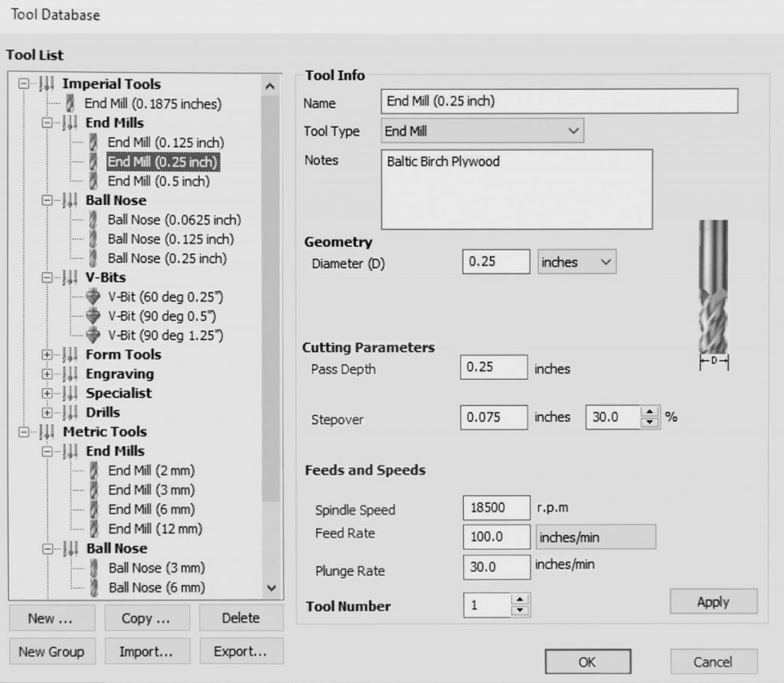Click the End Mill (0.1875 inches) tool icon
Image resolution: width=784 pixels, height=683 pixels.
coord(70,103)
